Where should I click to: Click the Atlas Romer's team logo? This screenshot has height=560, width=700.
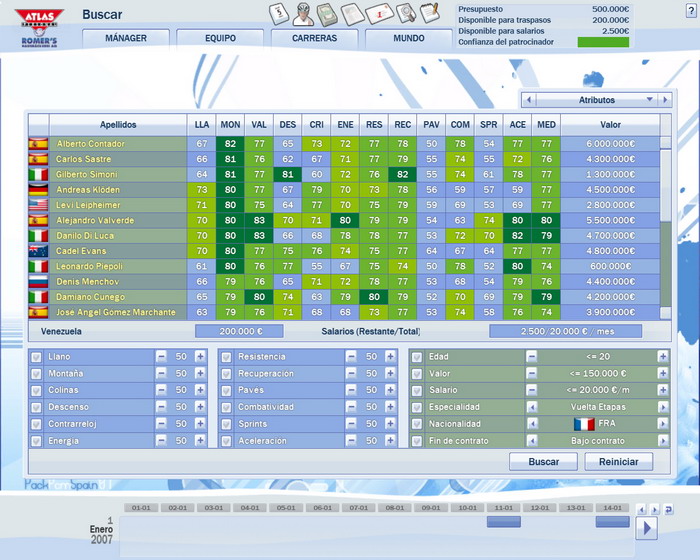(x=38, y=24)
